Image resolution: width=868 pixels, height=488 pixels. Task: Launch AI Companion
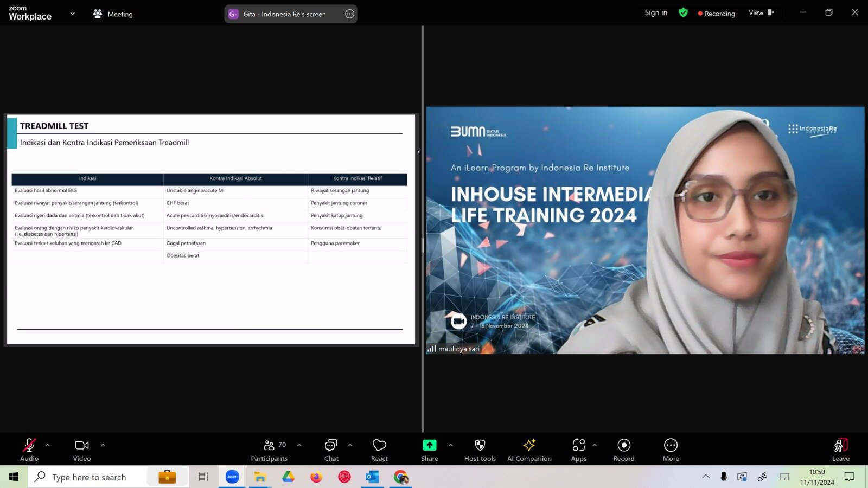pyautogui.click(x=529, y=450)
